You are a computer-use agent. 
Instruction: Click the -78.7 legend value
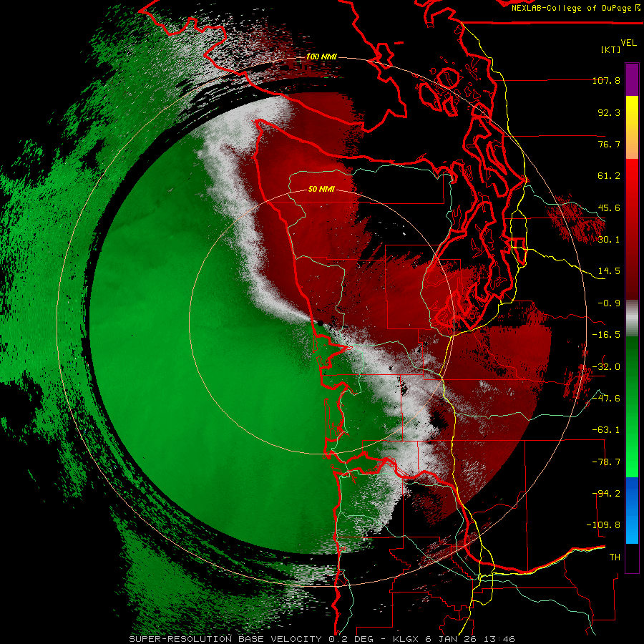(606, 462)
